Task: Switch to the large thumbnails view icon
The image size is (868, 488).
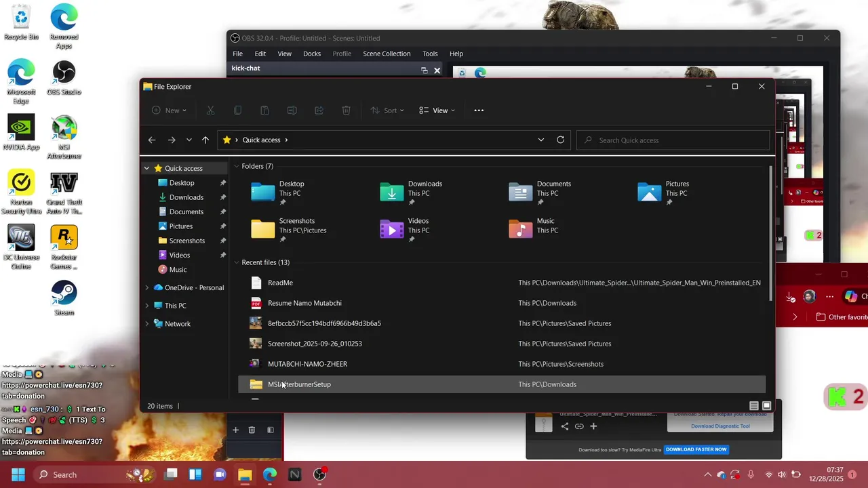Action: [x=767, y=406]
